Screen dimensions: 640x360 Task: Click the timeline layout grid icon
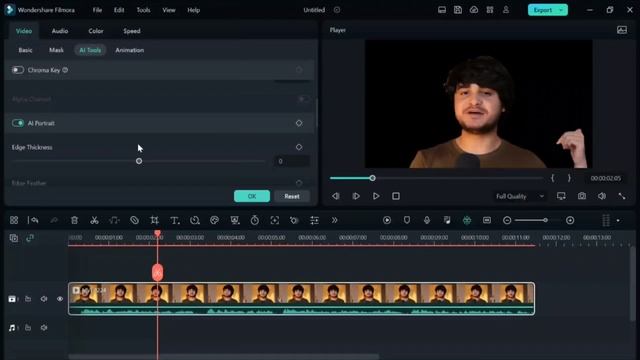[14, 220]
